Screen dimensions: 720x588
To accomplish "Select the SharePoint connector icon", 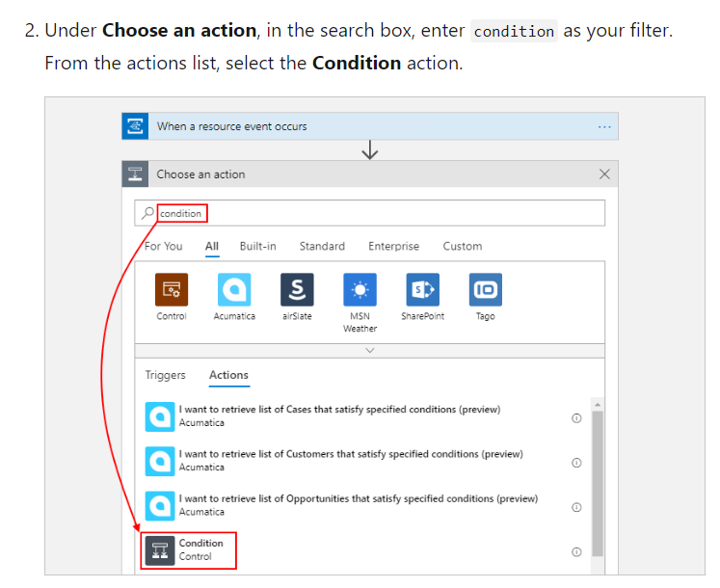I will pos(422,290).
